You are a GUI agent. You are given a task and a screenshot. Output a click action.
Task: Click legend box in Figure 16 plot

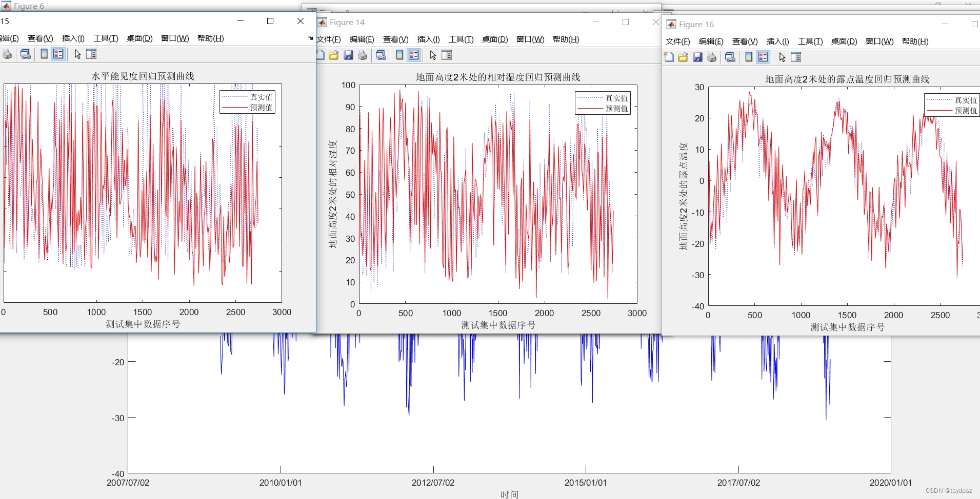(952, 105)
